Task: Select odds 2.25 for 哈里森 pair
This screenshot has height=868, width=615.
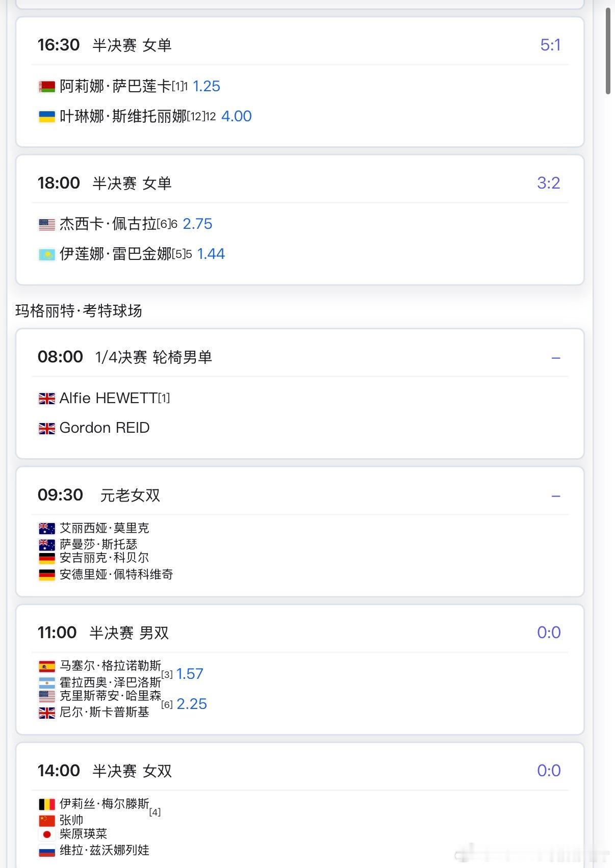Action: tap(192, 704)
